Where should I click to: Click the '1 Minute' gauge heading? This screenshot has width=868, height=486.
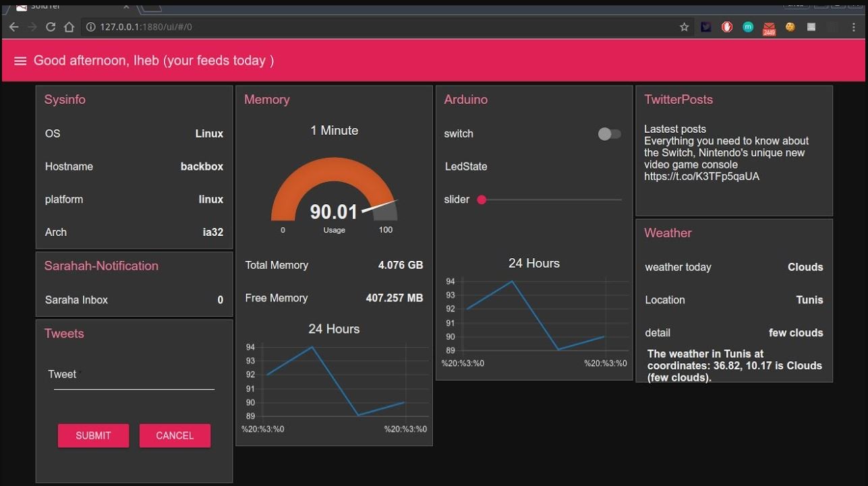[334, 131]
